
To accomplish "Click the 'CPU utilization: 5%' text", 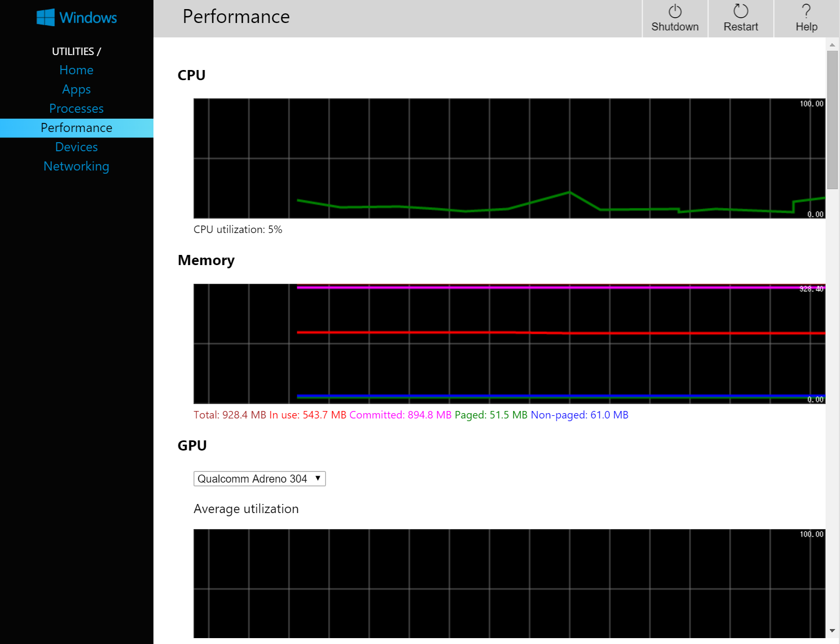I will [x=238, y=229].
